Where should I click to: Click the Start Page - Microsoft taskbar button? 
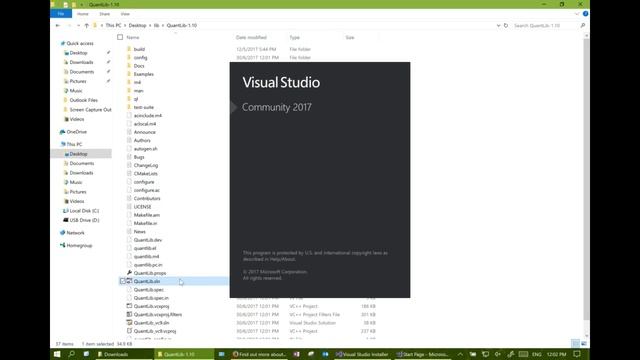click(423, 354)
